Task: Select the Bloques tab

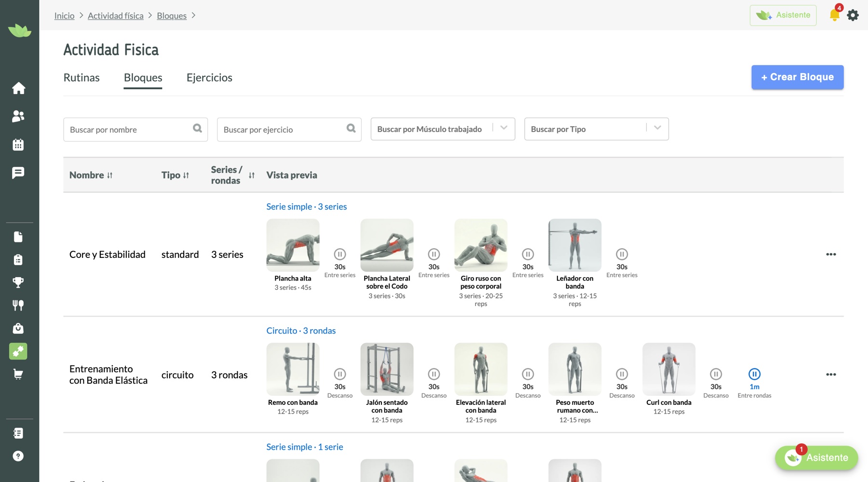Action: pyautogui.click(x=143, y=78)
